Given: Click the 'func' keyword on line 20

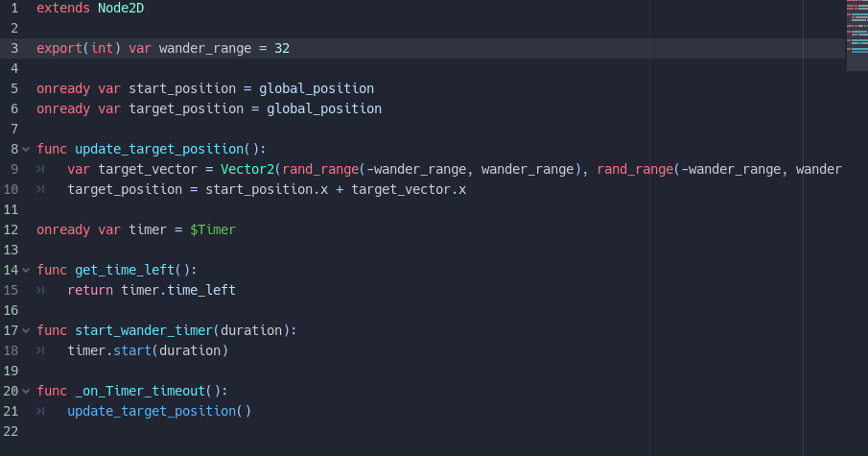Looking at the screenshot, I should (x=52, y=391).
